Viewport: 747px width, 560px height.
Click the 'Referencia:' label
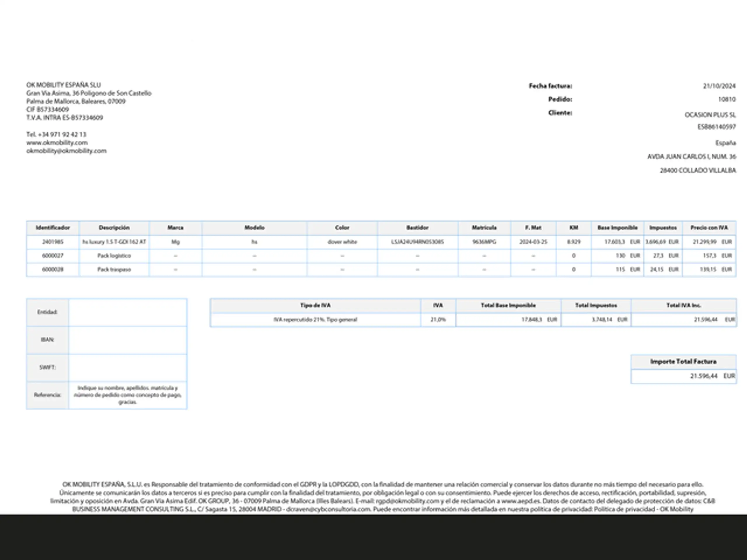(47, 395)
